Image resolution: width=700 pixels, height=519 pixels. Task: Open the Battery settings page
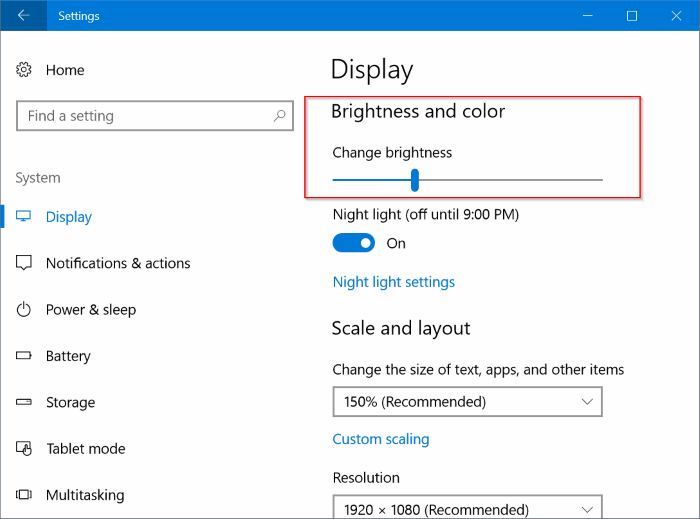[68, 356]
